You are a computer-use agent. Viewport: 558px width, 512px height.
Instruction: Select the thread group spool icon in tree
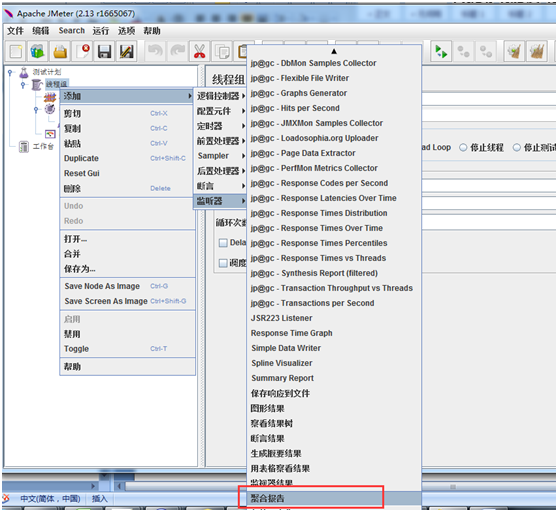[x=37, y=85]
